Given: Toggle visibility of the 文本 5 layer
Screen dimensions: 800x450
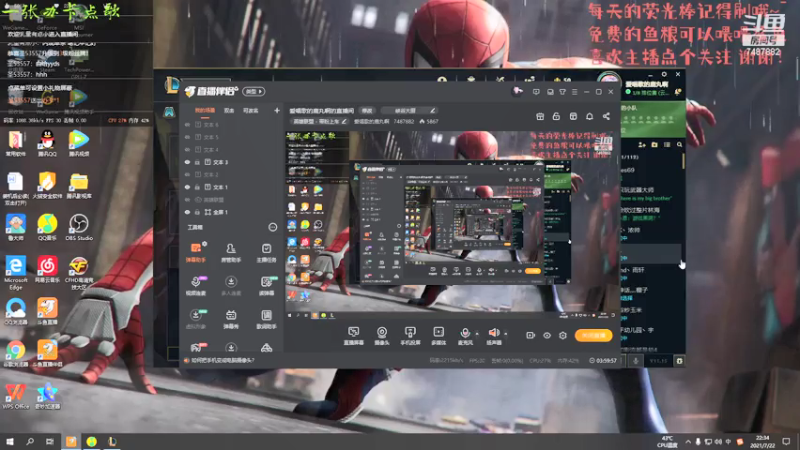Looking at the screenshot, I should point(187,137).
